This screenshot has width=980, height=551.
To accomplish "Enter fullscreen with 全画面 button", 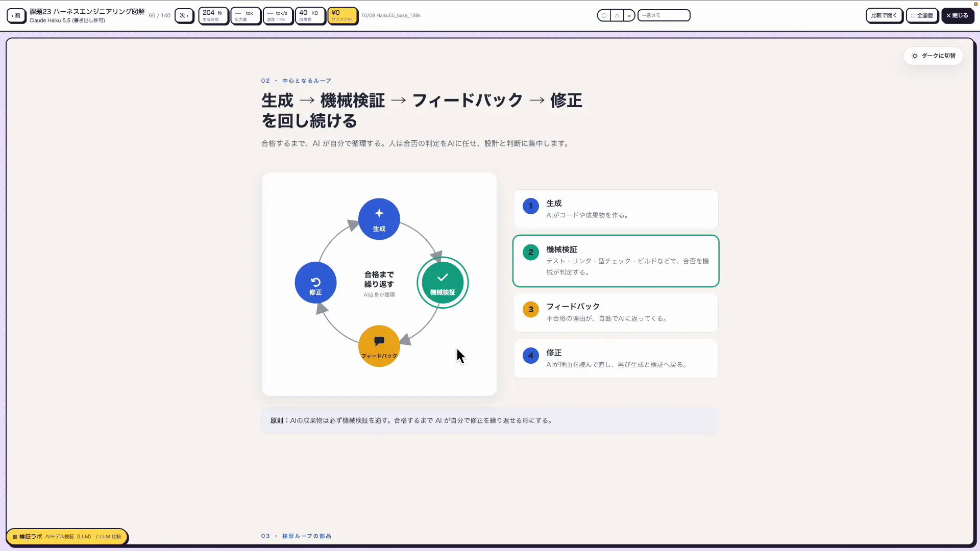I will [922, 15].
